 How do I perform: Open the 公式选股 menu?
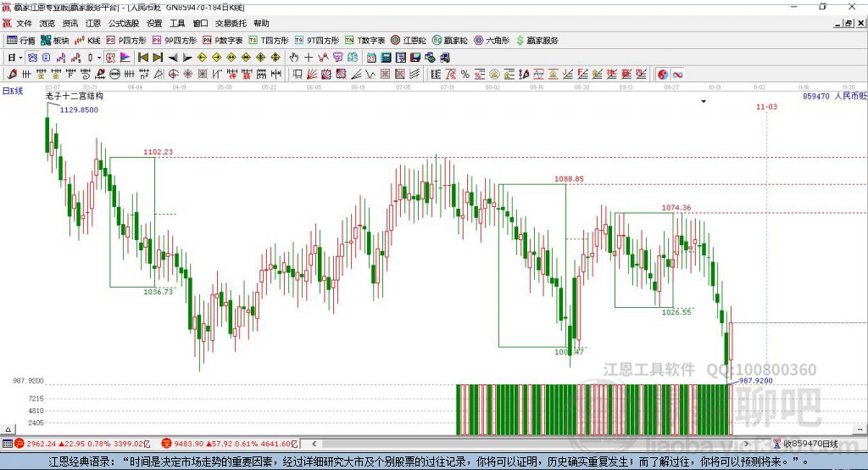pos(124,23)
